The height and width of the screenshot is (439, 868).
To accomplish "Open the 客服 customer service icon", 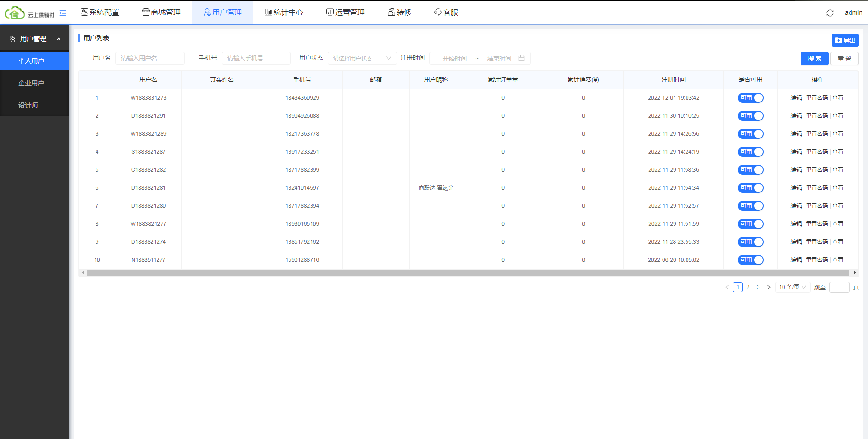I will (x=437, y=12).
